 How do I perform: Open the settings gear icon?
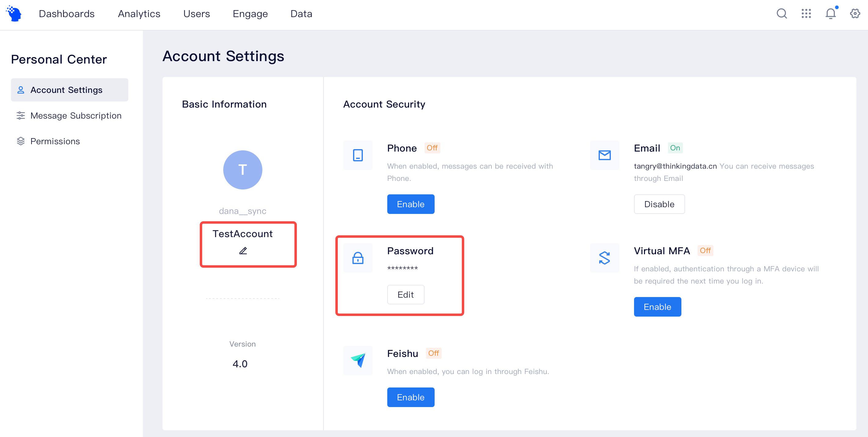coord(855,13)
